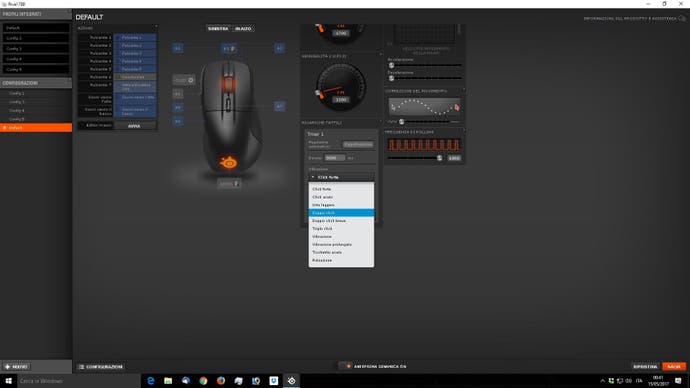Viewport: 690px width, 388px height.
Task: Switch mouse view to IN ALTO
Action: 243,29
